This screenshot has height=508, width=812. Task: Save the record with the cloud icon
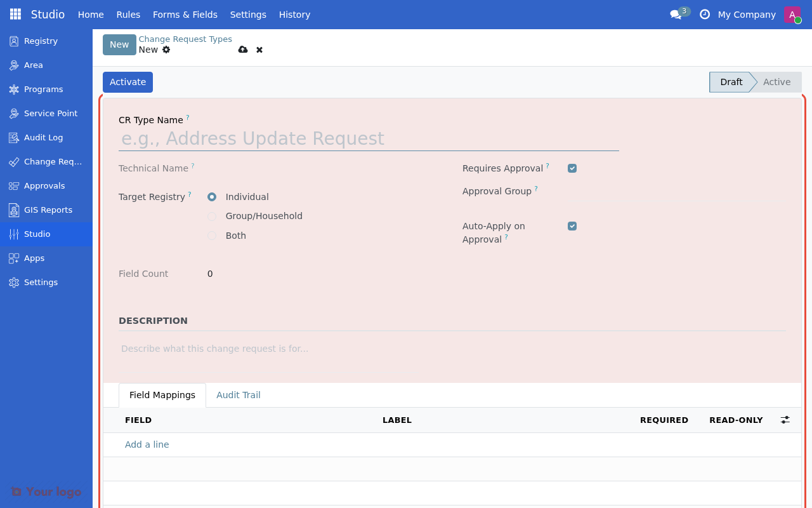[x=243, y=50]
